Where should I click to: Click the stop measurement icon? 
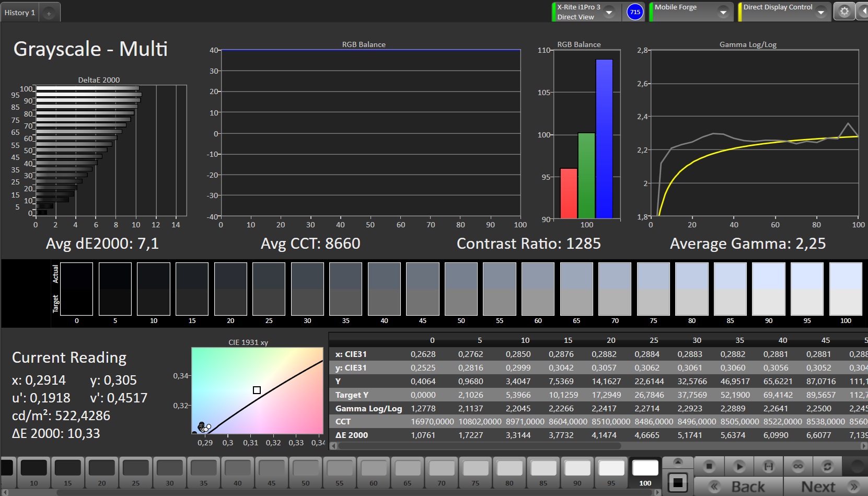[x=709, y=466]
